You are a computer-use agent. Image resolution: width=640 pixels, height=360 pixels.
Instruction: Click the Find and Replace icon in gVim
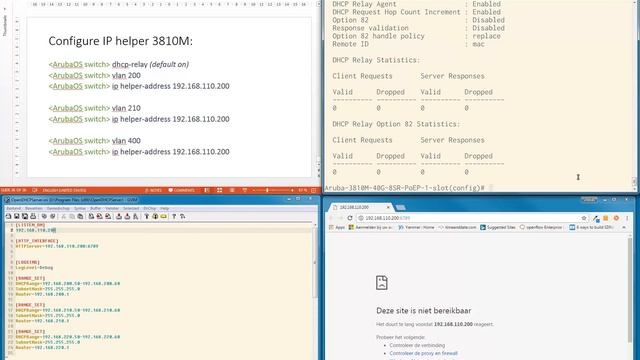pos(91,216)
